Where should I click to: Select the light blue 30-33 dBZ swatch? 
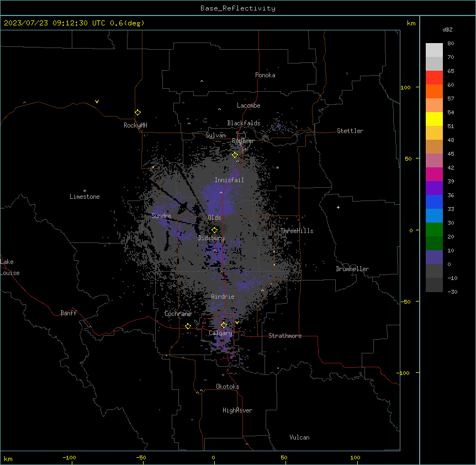pos(434,216)
